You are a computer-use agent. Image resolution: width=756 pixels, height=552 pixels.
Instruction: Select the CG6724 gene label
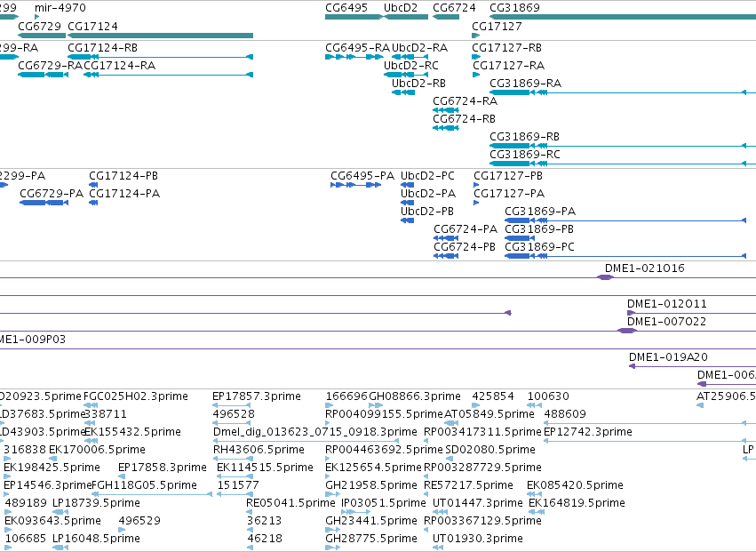coord(454,8)
